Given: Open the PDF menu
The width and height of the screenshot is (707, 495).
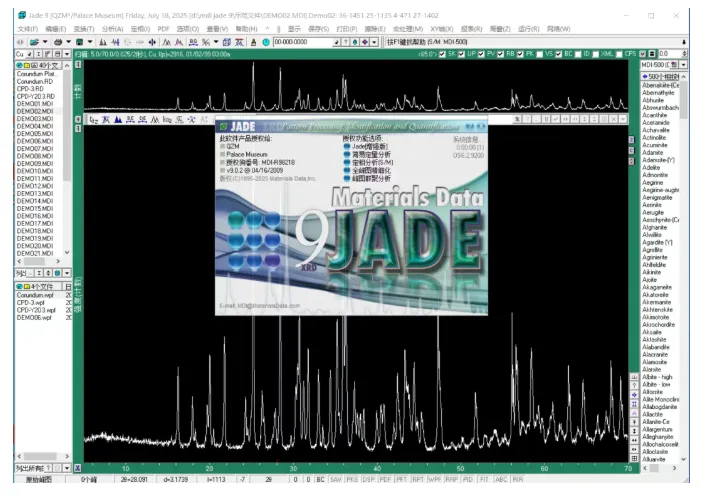Looking at the screenshot, I should (163, 29).
